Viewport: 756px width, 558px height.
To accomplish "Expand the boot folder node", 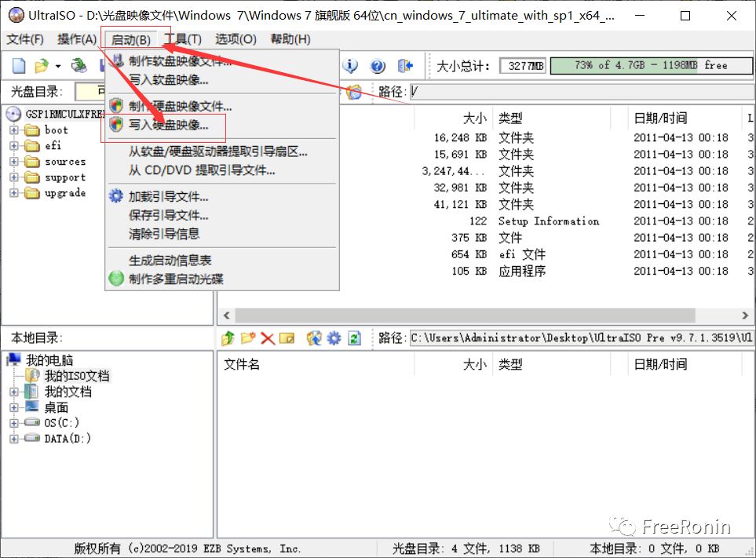I will coord(14,130).
